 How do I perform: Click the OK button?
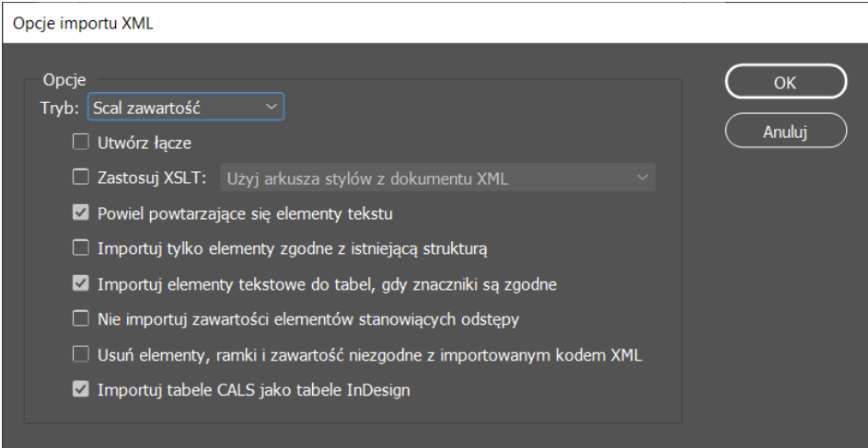tap(784, 82)
